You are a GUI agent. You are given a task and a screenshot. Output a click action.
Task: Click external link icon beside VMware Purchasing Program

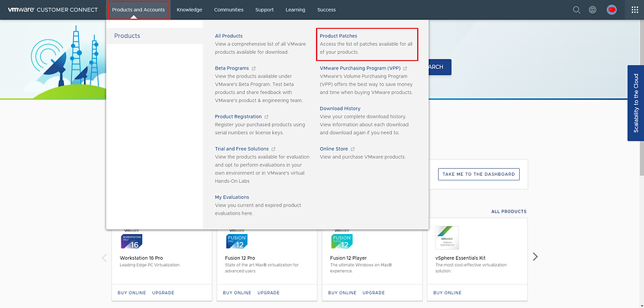pos(406,68)
